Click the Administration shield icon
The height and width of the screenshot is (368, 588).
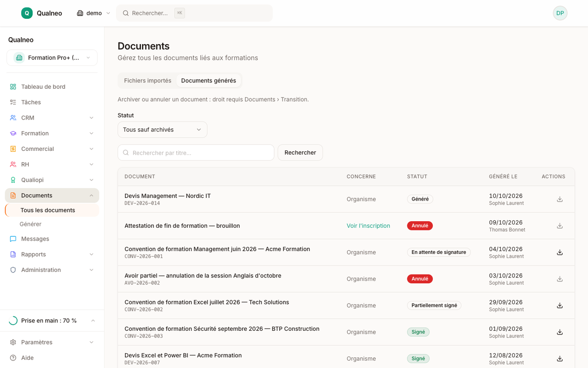coord(13,270)
